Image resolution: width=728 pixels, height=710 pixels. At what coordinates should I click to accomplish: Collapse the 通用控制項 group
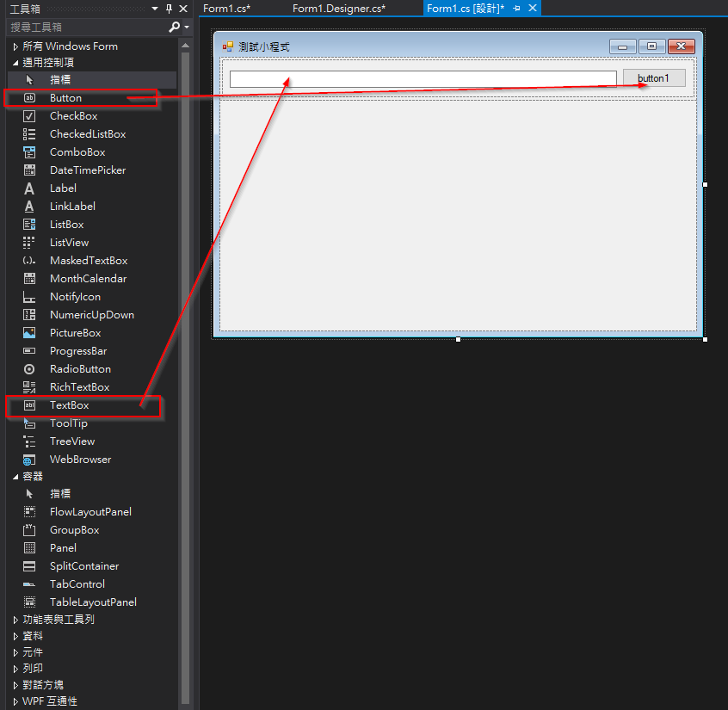click(15, 63)
